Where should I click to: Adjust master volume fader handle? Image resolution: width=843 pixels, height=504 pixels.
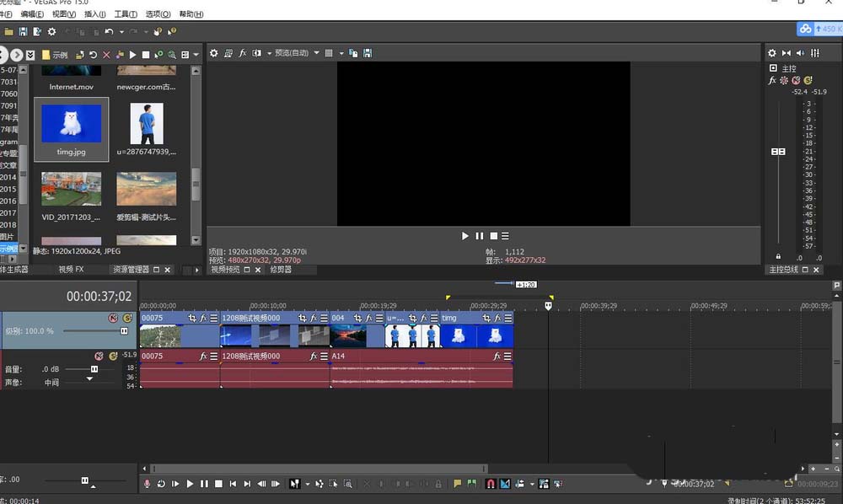coord(778,152)
